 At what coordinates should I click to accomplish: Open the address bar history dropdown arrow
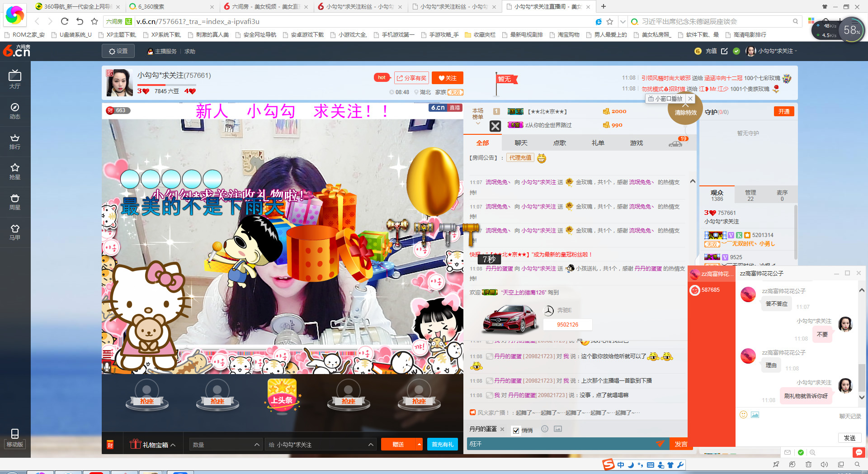[x=623, y=21]
